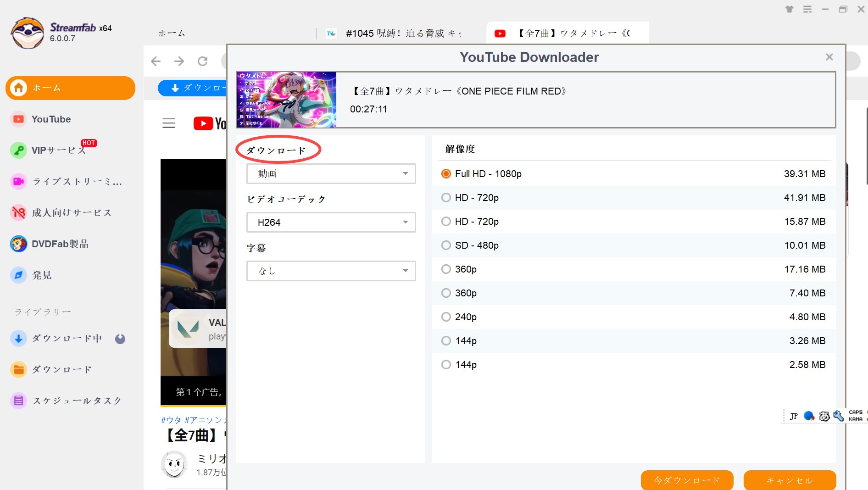
Task: Click the ライブラリー section label
Action: click(43, 312)
